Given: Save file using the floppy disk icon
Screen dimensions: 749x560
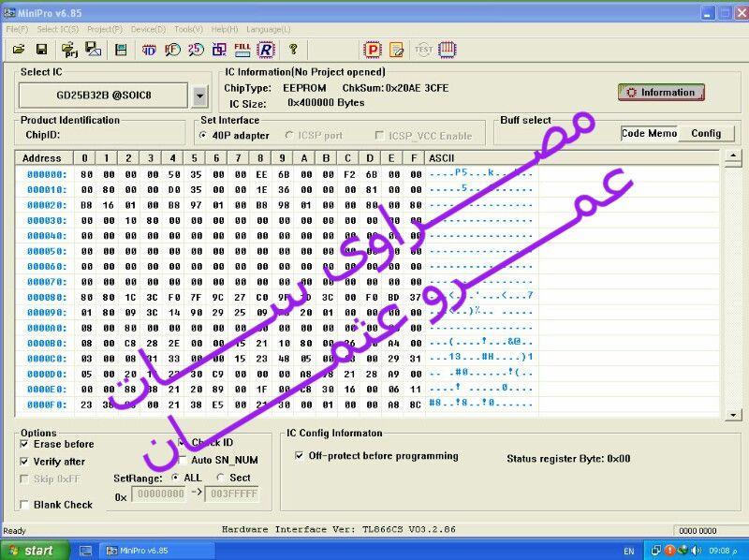Looking at the screenshot, I should coord(41,50).
